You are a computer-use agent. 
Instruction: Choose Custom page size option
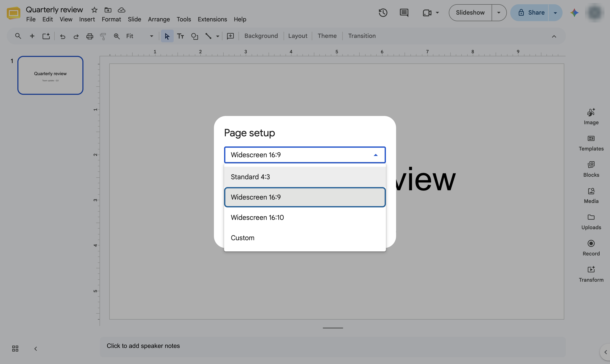pyautogui.click(x=305, y=238)
